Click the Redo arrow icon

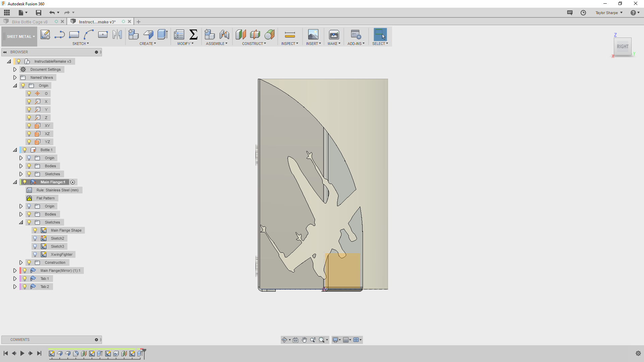tap(67, 12)
